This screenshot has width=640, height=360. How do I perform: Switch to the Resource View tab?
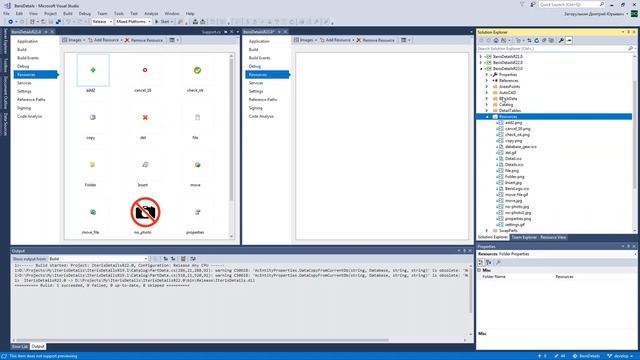click(x=553, y=237)
